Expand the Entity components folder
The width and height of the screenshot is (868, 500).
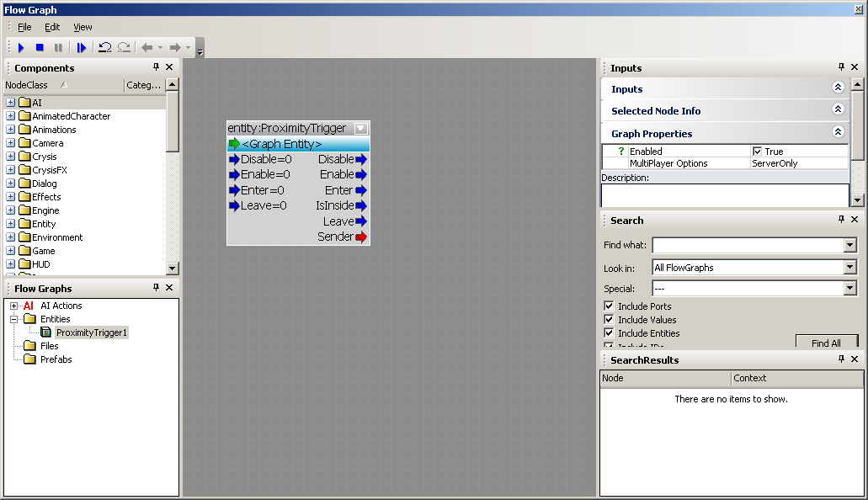[x=10, y=224]
